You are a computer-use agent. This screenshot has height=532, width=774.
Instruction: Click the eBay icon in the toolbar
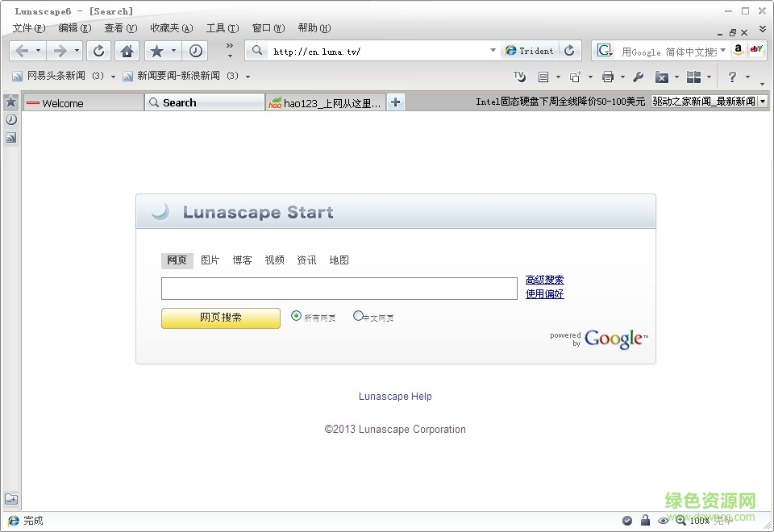click(756, 49)
